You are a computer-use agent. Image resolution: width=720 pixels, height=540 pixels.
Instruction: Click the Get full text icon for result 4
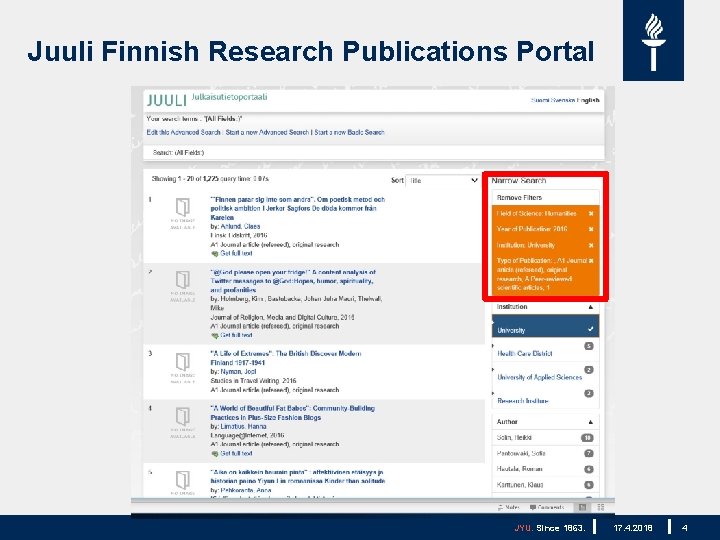(x=214, y=453)
